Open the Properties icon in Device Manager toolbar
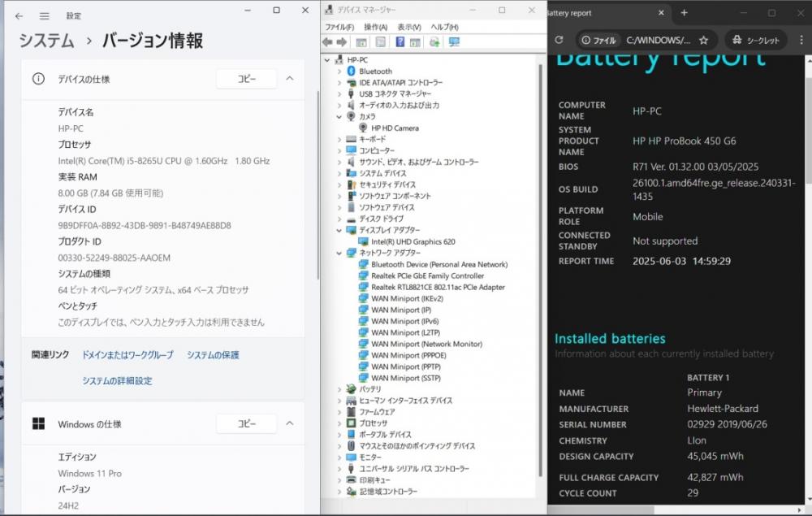The image size is (812, 516). point(381,42)
